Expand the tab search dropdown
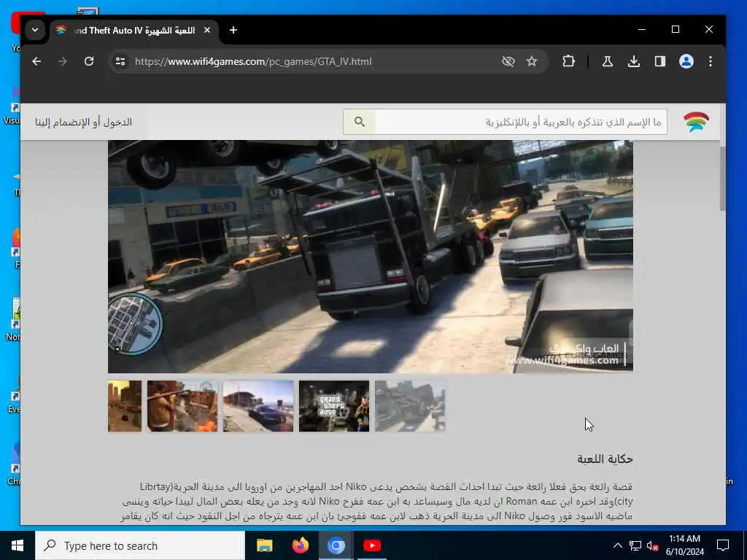The width and height of the screenshot is (747, 560). pyautogui.click(x=35, y=30)
